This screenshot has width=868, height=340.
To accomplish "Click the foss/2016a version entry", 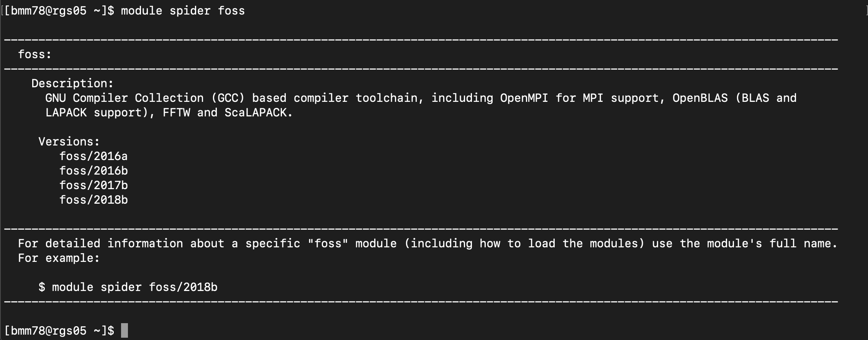I will pyautogui.click(x=93, y=156).
